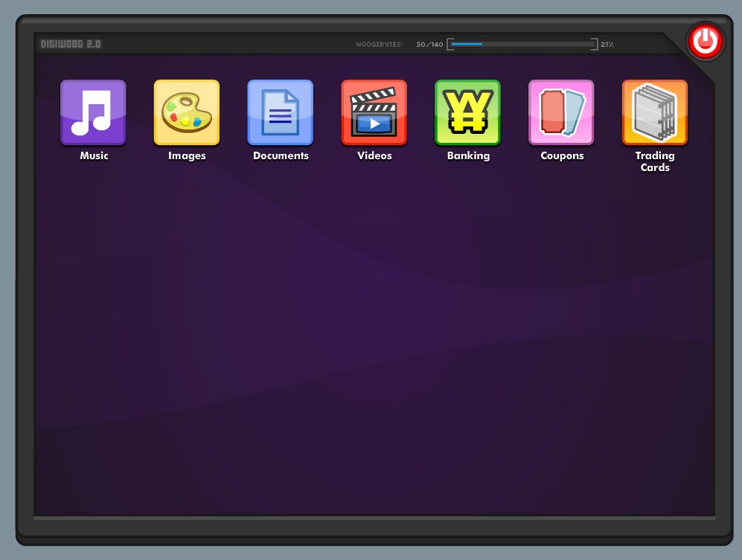Click the DIGIWOOG 2.0 title
This screenshot has height=560, width=742.
[x=71, y=44]
